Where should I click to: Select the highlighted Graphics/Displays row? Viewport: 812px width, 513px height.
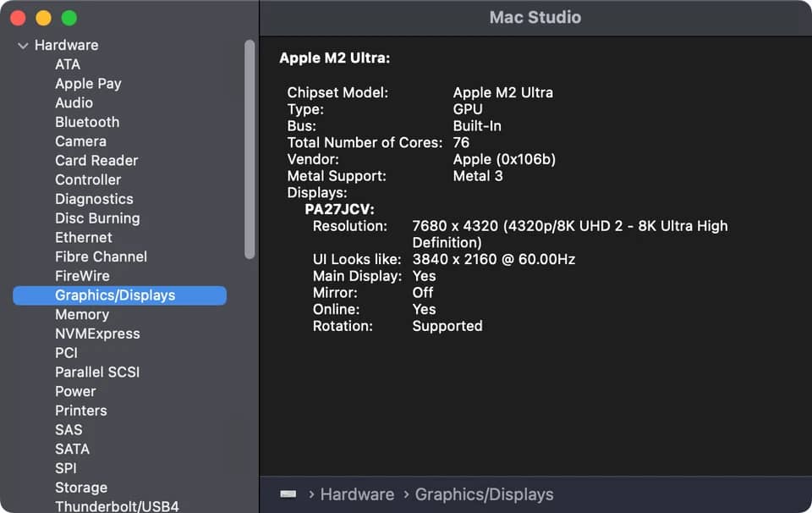click(119, 295)
